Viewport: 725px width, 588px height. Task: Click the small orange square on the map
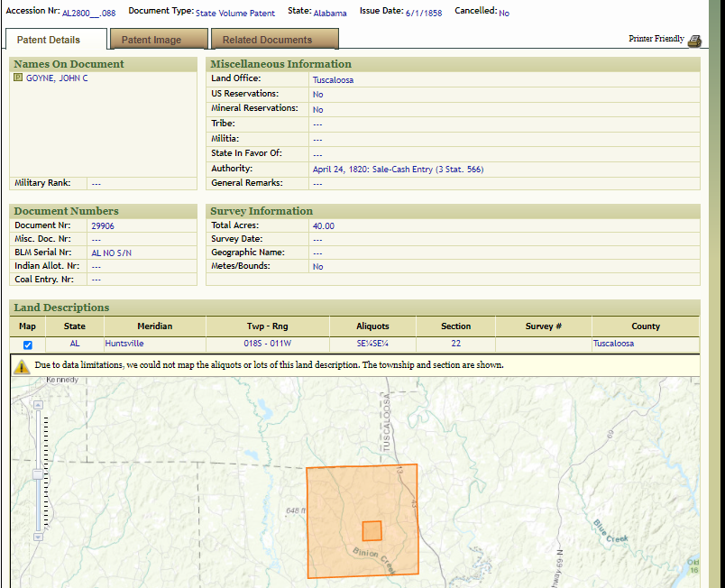point(372,530)
